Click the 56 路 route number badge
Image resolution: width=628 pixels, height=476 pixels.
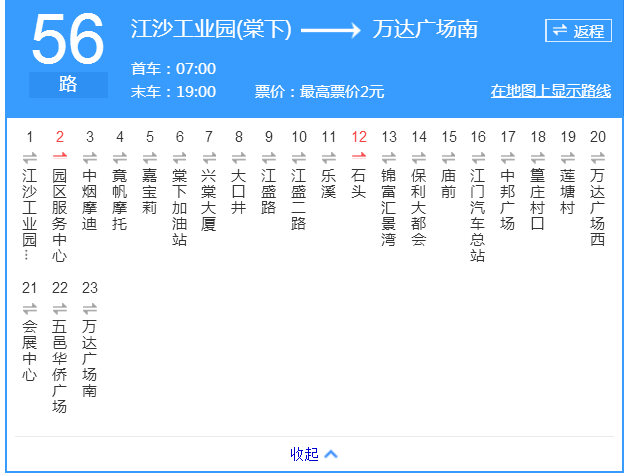[x=68, y=54]
